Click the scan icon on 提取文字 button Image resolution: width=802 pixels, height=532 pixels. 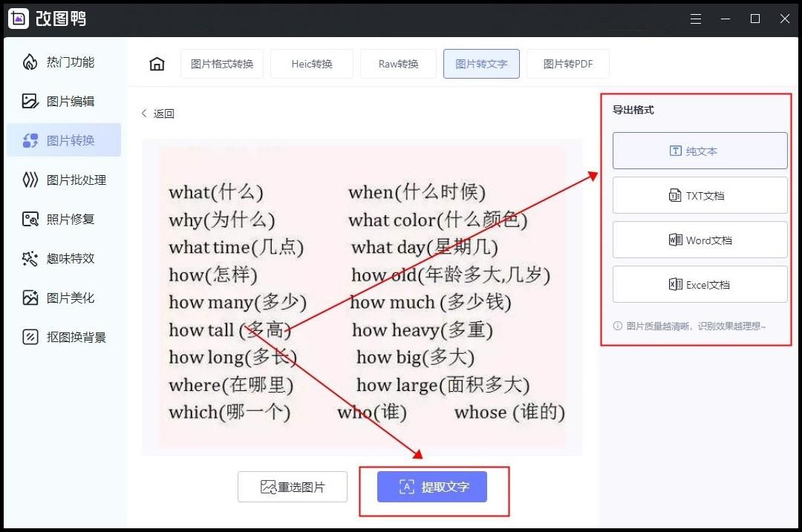pyautogui.click(x=407, y=487)
